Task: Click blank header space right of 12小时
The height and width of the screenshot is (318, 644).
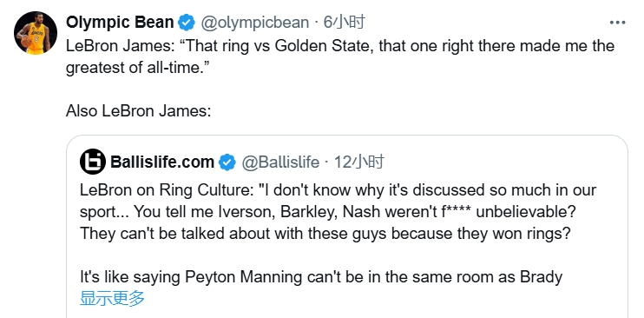Action: [x=505, y=162]
